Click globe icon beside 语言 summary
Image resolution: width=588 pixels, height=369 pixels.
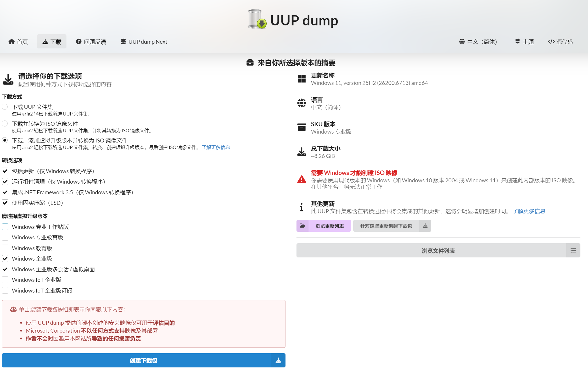[301, 103]
